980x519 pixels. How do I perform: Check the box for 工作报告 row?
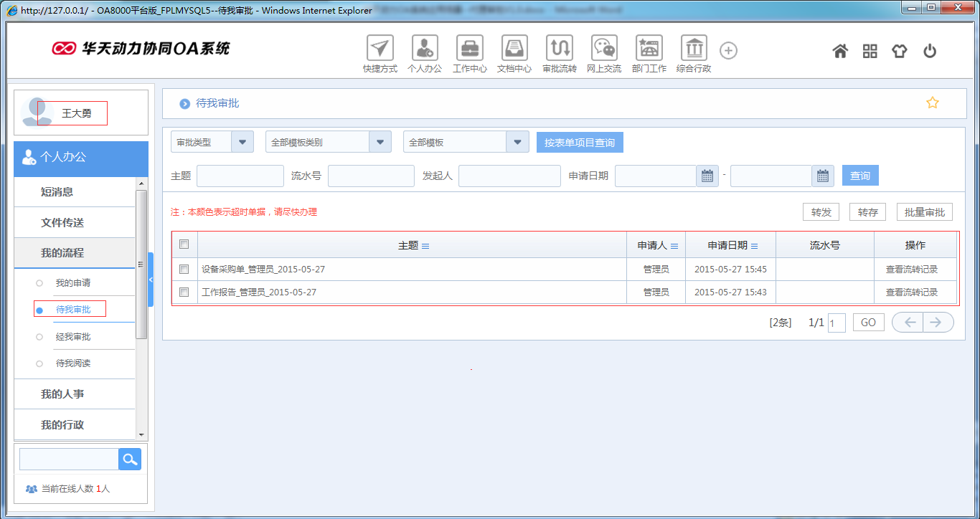[x=184, y=292]
